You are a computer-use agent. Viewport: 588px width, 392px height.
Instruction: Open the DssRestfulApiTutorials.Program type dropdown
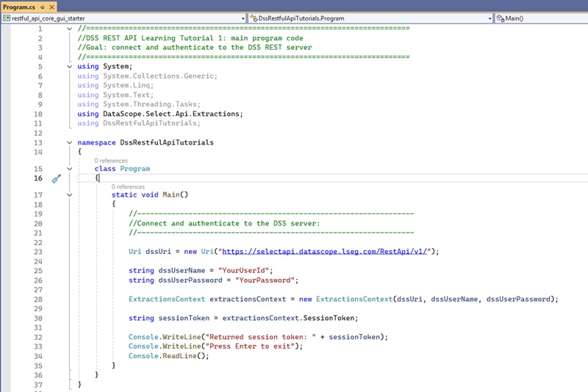coord(490,18)
